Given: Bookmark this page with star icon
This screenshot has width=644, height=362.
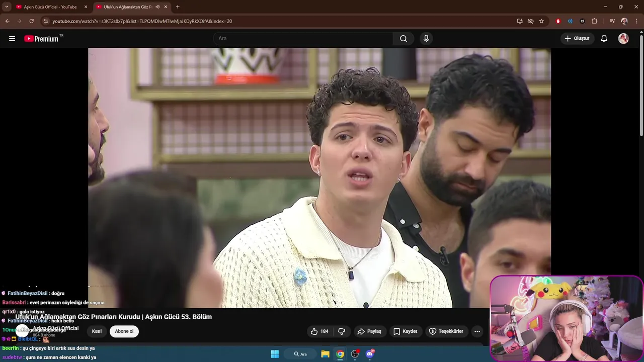Looking at the screenshot, I should click(x=541, y=21).
